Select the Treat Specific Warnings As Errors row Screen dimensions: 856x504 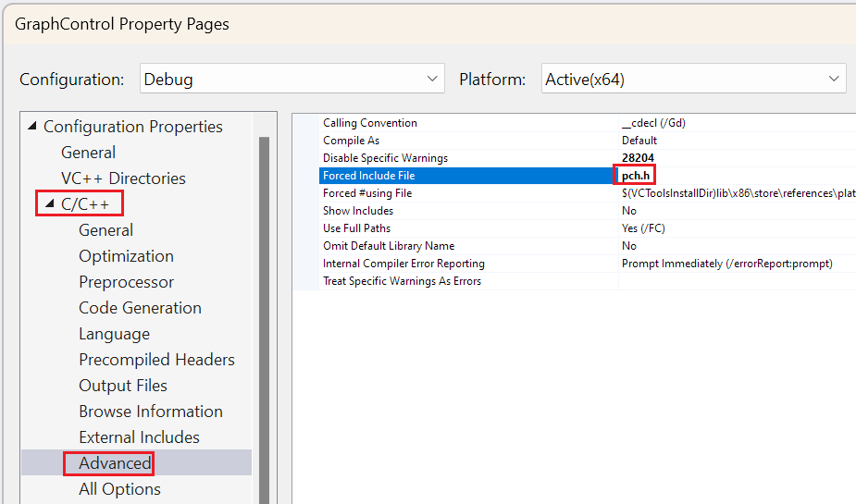402,281
